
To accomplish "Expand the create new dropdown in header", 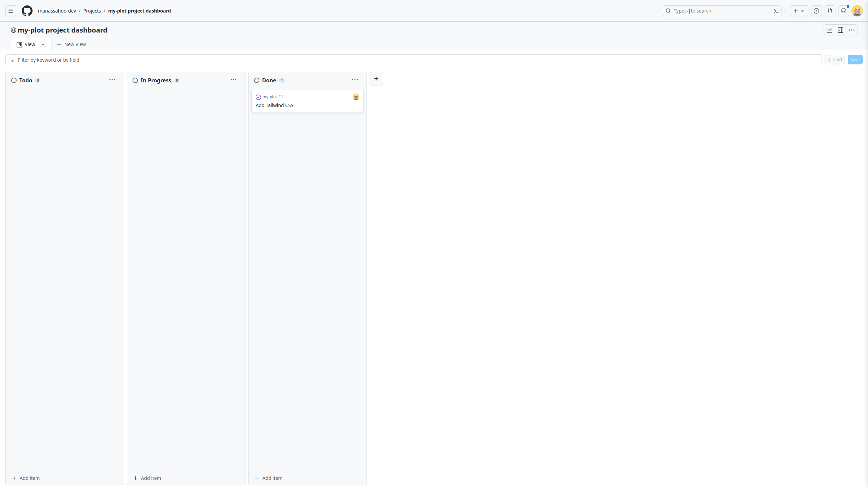I will tap(802, 11).
